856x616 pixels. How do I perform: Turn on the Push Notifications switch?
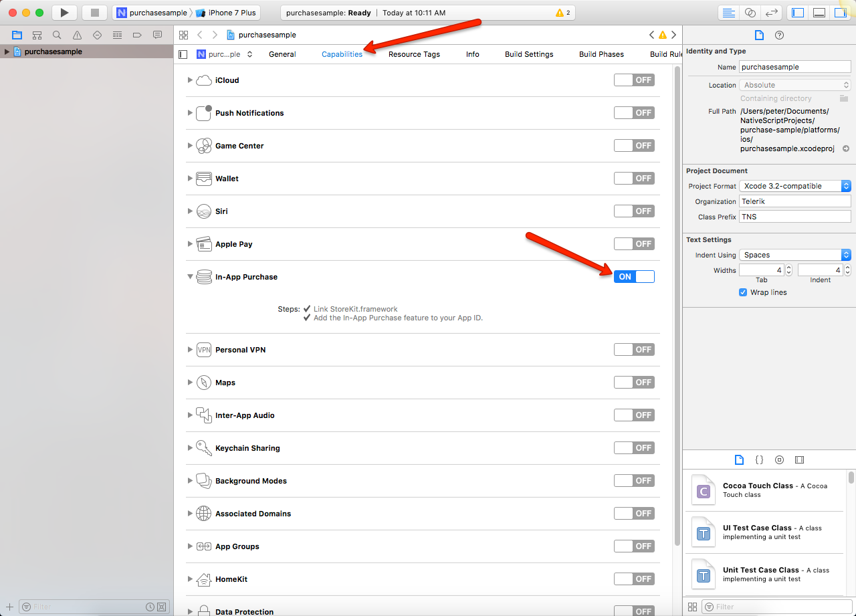[634, 112]
